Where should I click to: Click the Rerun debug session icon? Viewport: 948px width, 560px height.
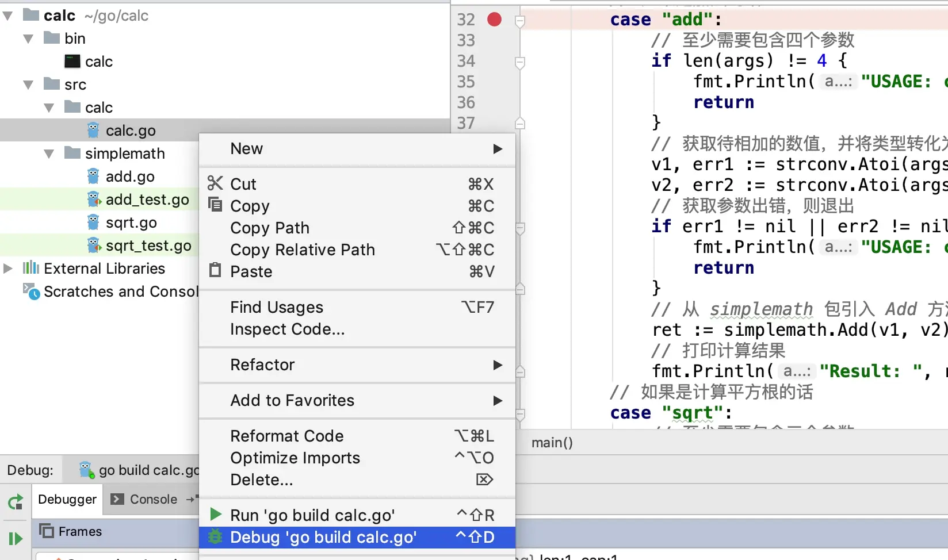(x=16, y=502)
